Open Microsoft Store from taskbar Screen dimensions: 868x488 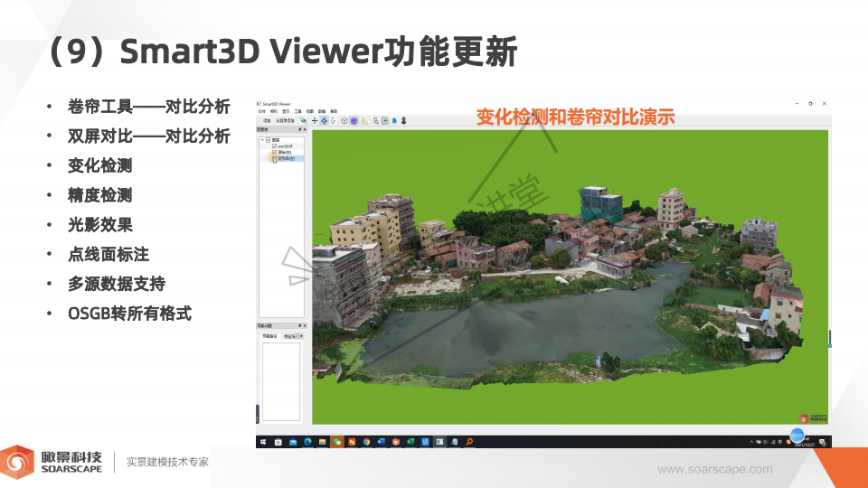(x=278, y=442)
